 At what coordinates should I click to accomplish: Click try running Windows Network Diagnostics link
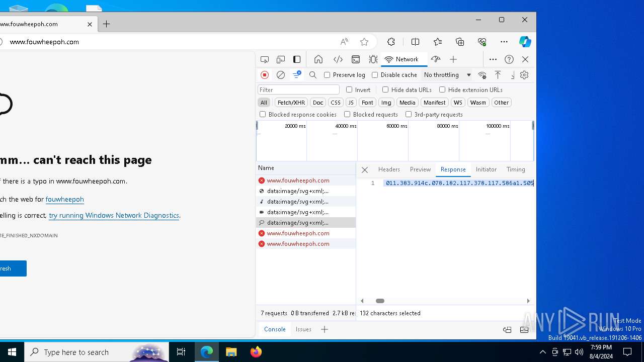coord(114,215)
